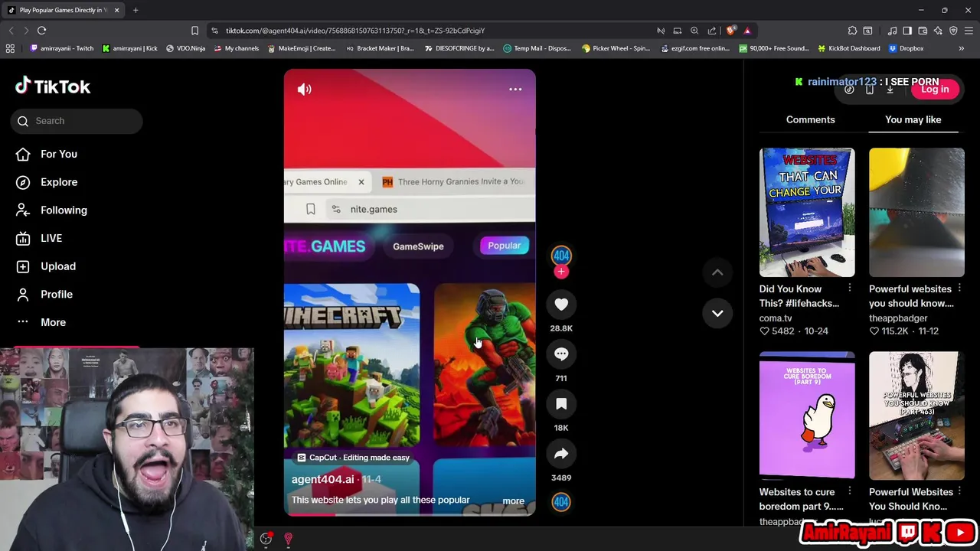Open the 'My channels' bookmark
This screenshot has width=980, height=551.
237,48
